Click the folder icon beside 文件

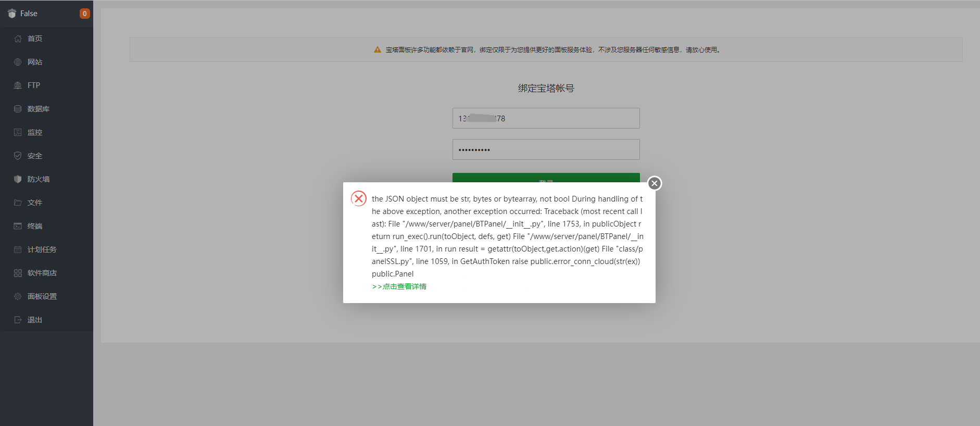(x=18, y=203)
